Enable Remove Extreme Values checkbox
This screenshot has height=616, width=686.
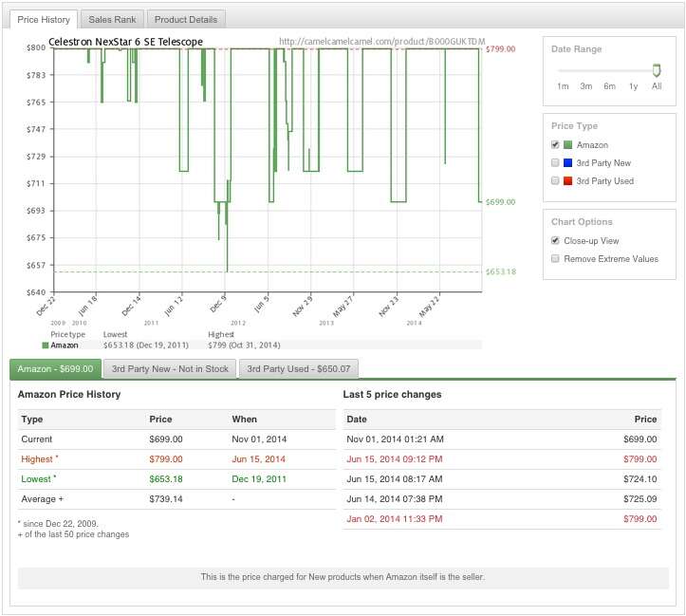coord(555,258)
